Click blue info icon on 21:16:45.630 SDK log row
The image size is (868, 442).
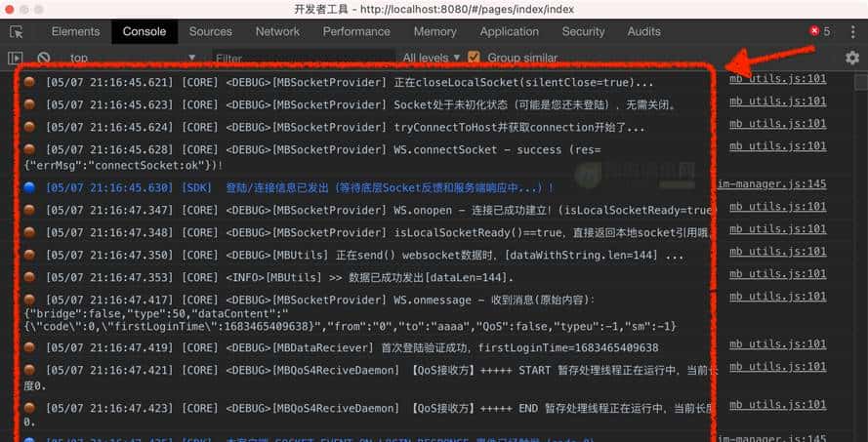(29, 187)
